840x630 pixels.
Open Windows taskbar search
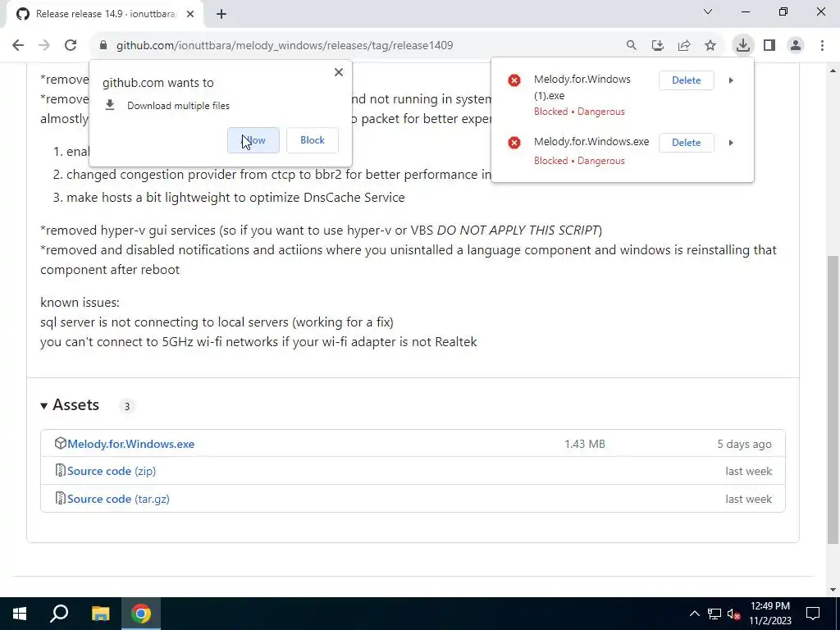click(x=59, y=614)
